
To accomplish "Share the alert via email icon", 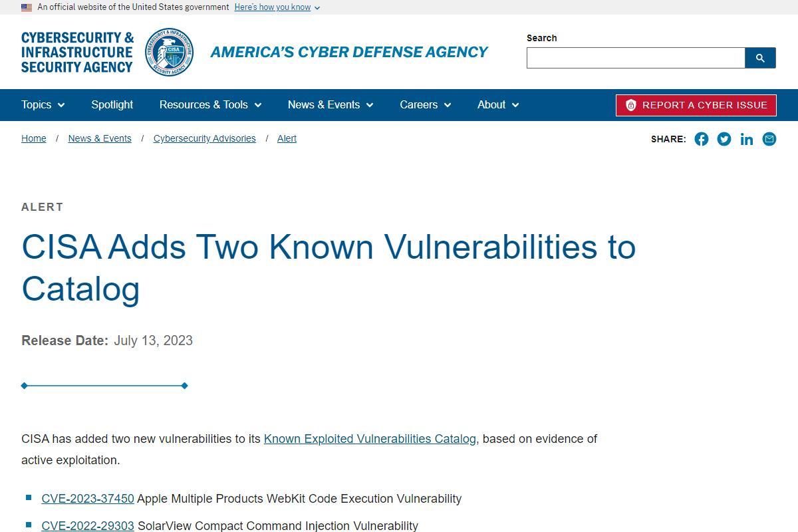I will click(x=769, y=139).
